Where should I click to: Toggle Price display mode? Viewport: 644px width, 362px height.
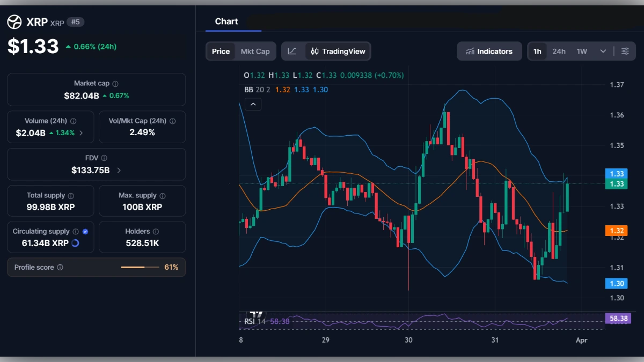(221, 51)
